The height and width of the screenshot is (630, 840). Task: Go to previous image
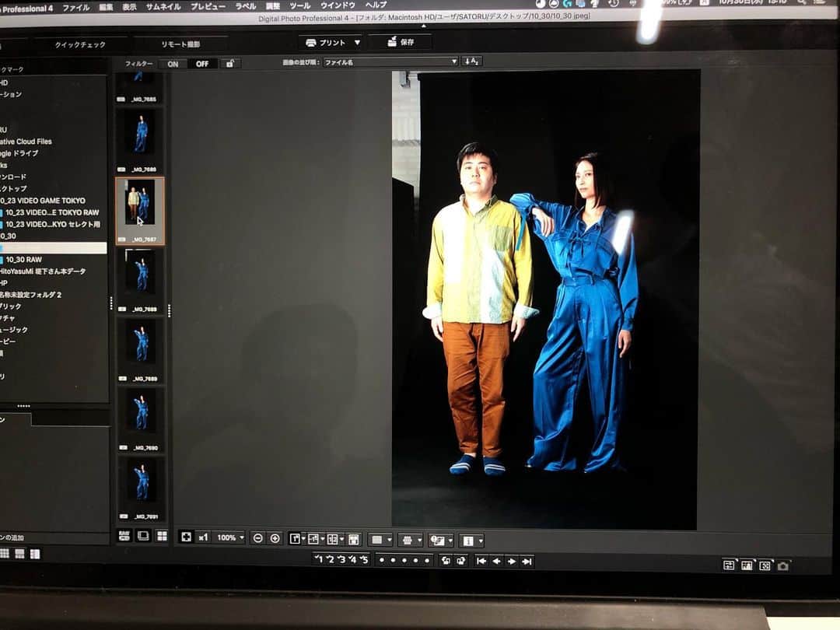point(496,562)
